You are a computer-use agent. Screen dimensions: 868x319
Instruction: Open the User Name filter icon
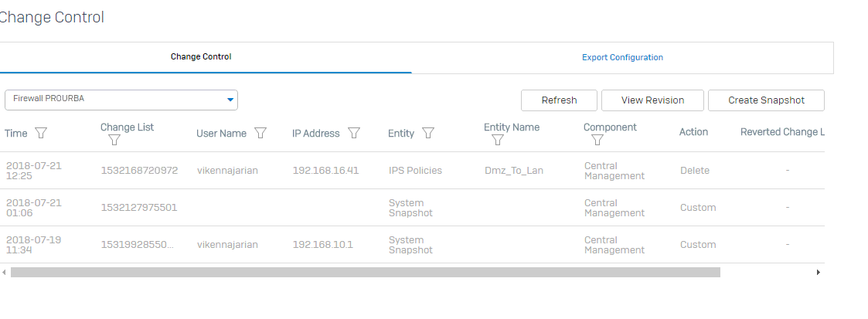pyautogui.click(x=260, y=134)
